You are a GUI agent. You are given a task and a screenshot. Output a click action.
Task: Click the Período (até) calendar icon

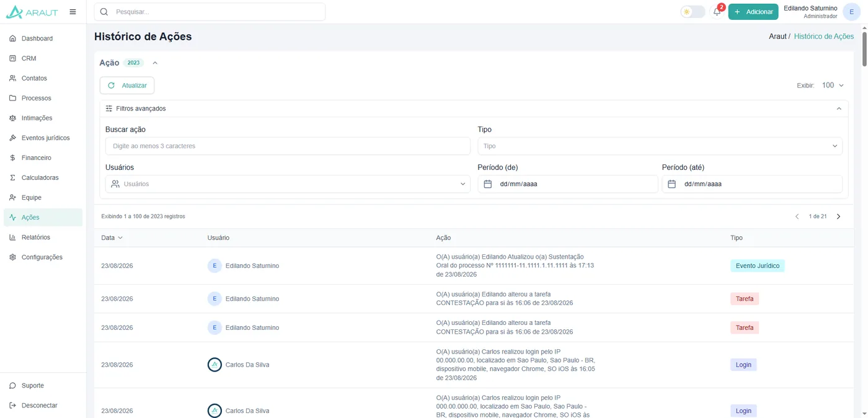click(x=671, y=184)
